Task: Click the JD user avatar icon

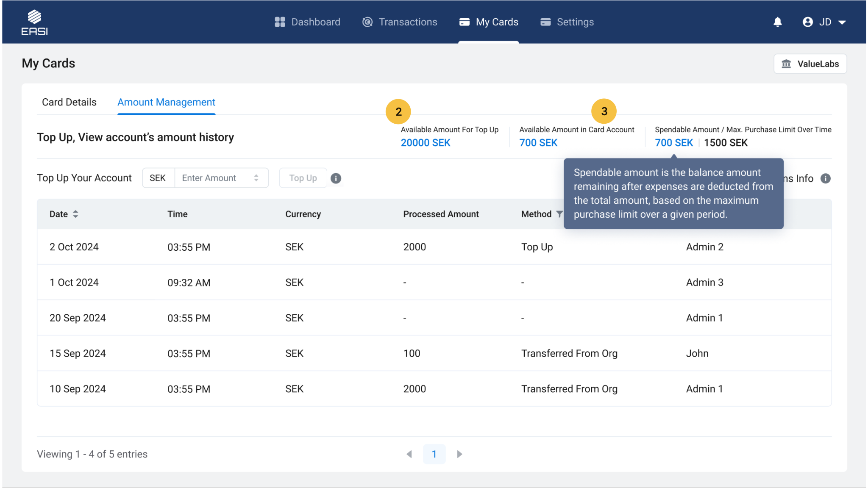Action: 807,22
